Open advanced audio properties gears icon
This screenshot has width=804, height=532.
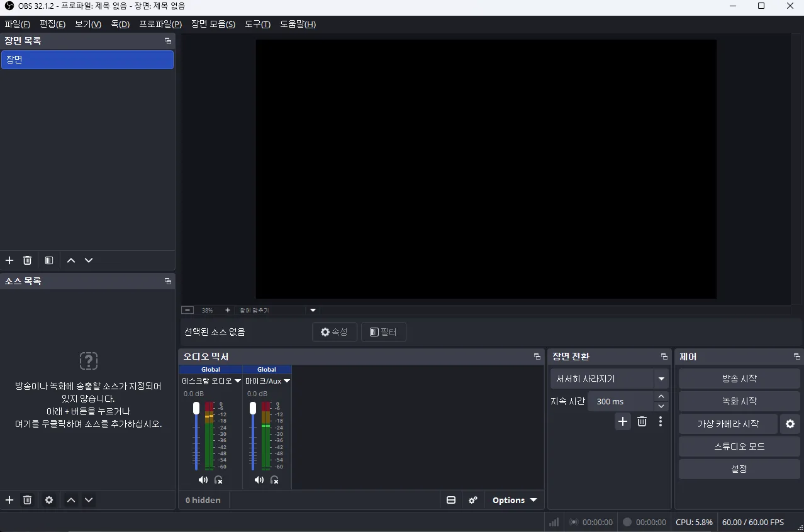tap(473, 500)
